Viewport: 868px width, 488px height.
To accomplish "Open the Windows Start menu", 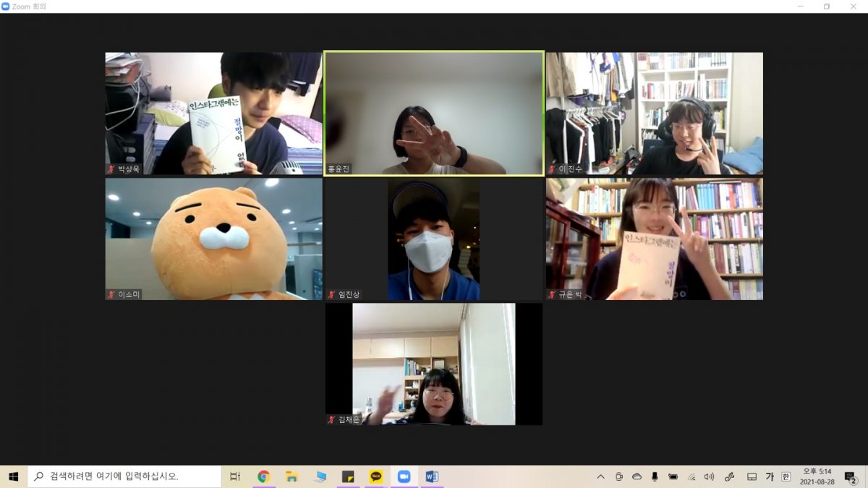I will click(13, 476).
